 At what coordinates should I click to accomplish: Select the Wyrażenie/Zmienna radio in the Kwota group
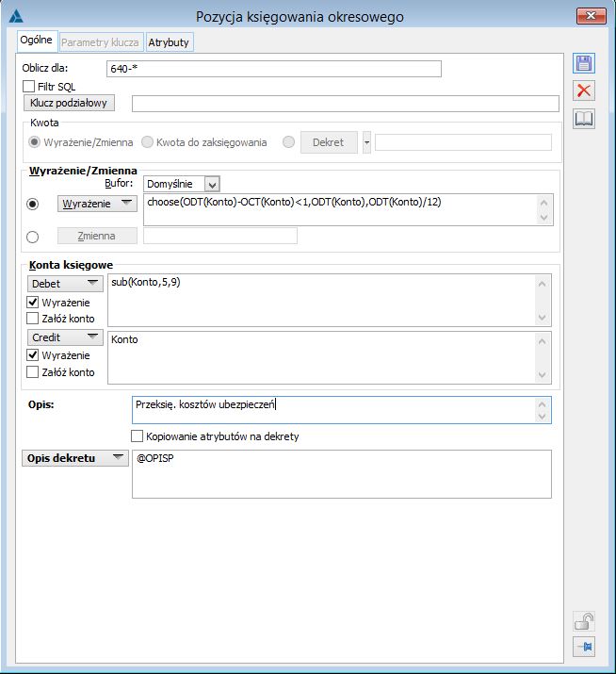[34, 142]
